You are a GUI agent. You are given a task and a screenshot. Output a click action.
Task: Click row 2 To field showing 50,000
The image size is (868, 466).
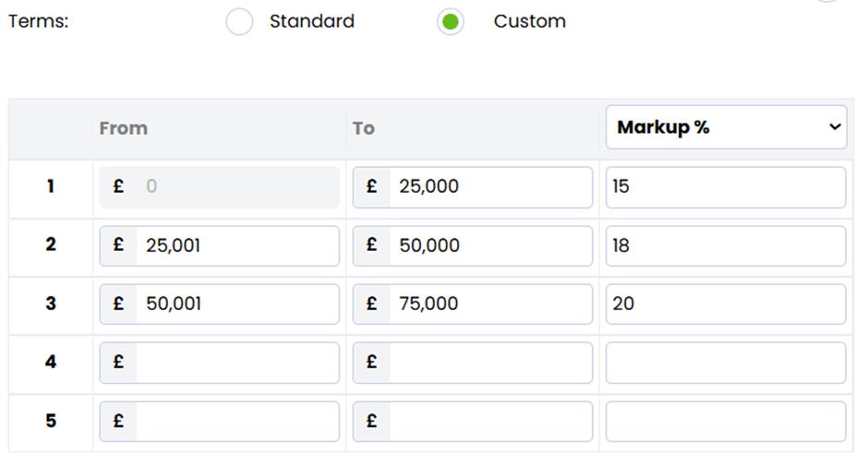[x=489, y=245]
